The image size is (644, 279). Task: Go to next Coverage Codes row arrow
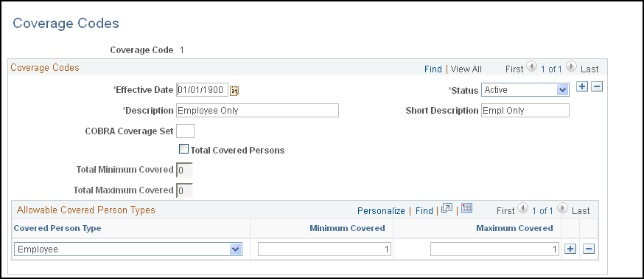click(572, 66)
